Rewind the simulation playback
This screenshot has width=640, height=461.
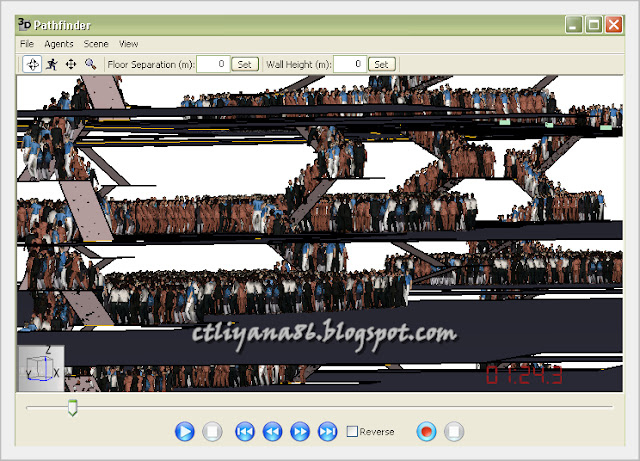pos(273,432)
